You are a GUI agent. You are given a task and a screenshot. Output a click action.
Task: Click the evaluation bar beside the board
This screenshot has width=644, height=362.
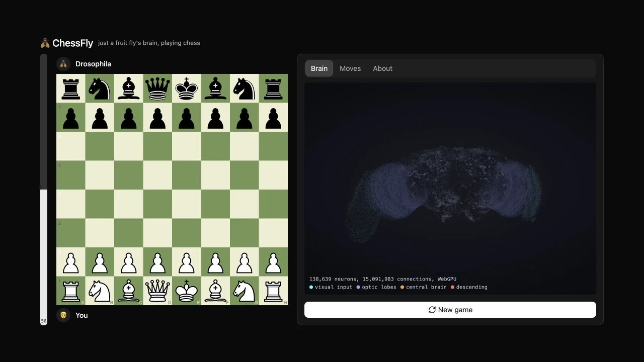click(44, 190)
